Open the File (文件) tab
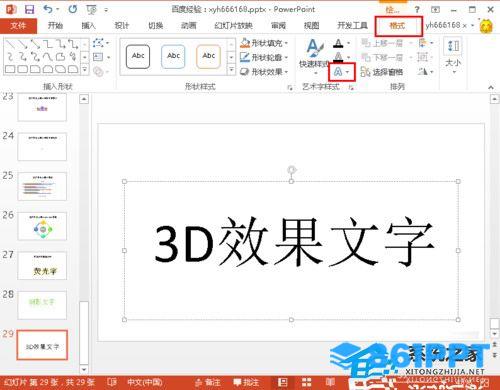This screenshot has height=390, width=500. [18, 25]
